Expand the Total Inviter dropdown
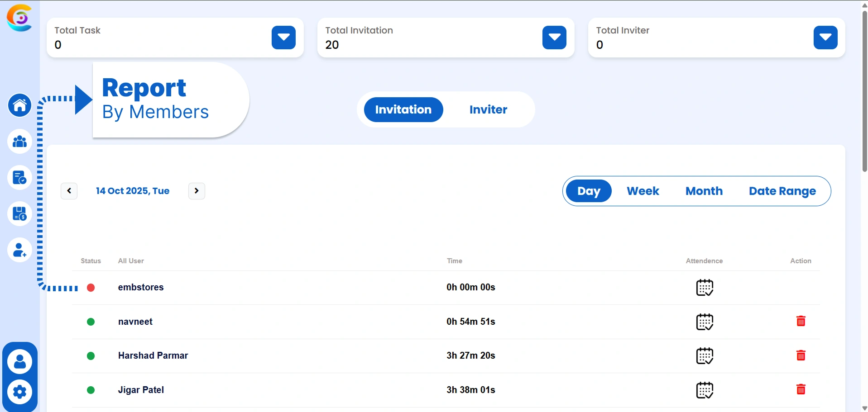 point(825,38)
